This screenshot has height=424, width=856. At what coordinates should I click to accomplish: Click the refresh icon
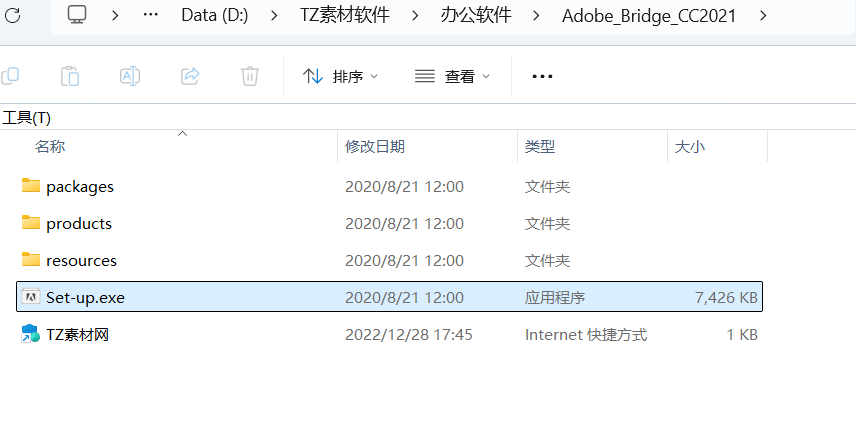12,15
